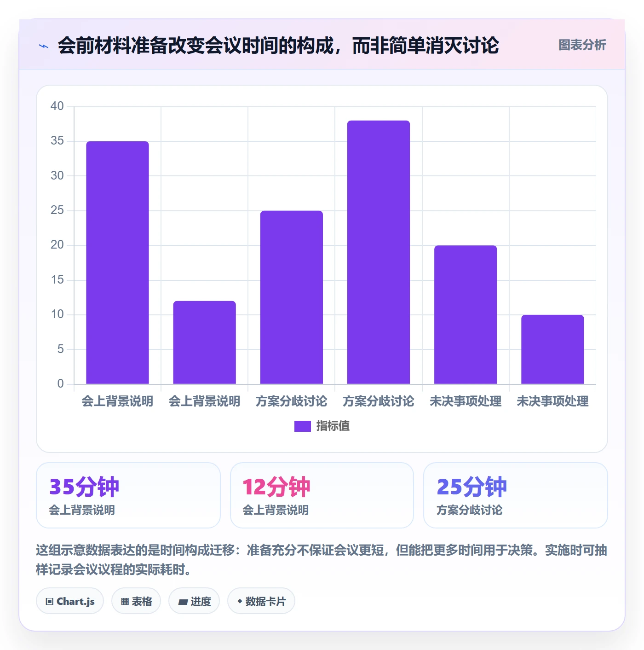Click the shortest bar valued 10
Screen dimensions: 644x650
pos(552,349)
